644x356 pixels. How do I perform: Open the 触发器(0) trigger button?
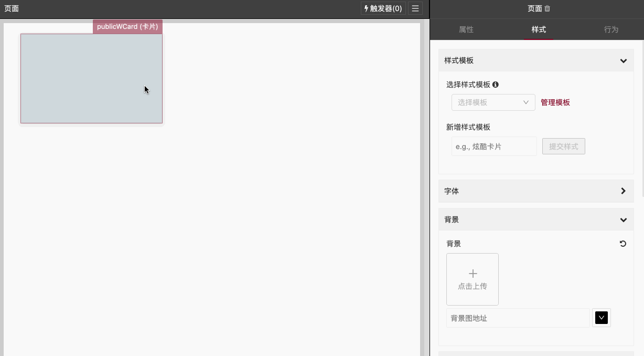pyautogui.click(x=383, y=8)
